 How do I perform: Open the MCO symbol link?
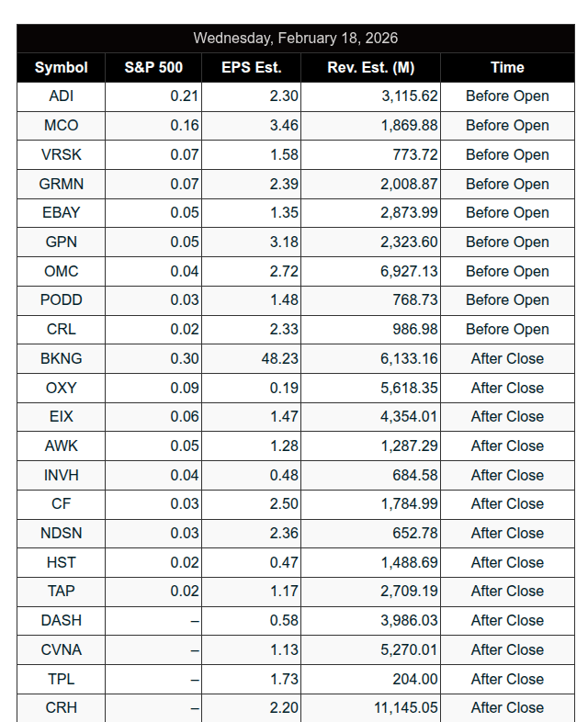62,125
